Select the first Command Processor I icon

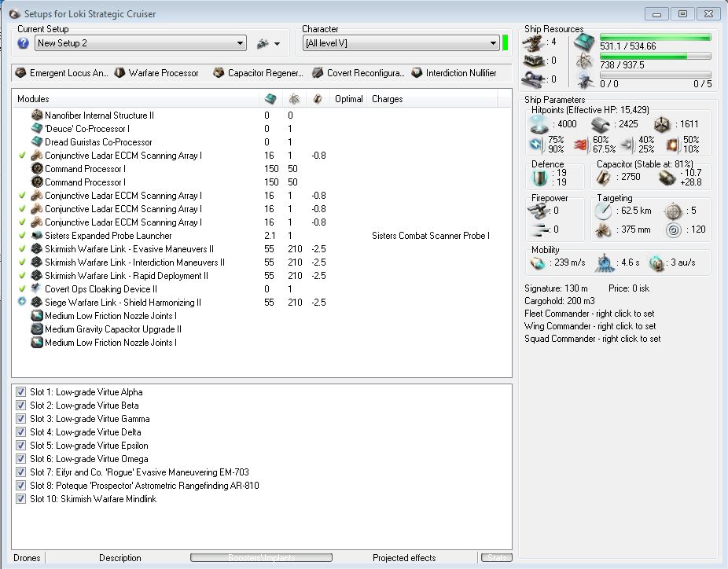coord(37,169)
